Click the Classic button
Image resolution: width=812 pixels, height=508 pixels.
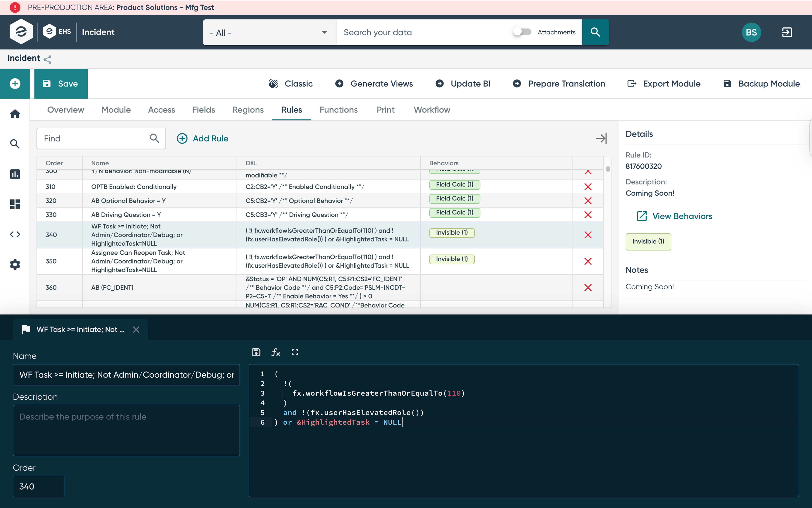pos(291,84)
